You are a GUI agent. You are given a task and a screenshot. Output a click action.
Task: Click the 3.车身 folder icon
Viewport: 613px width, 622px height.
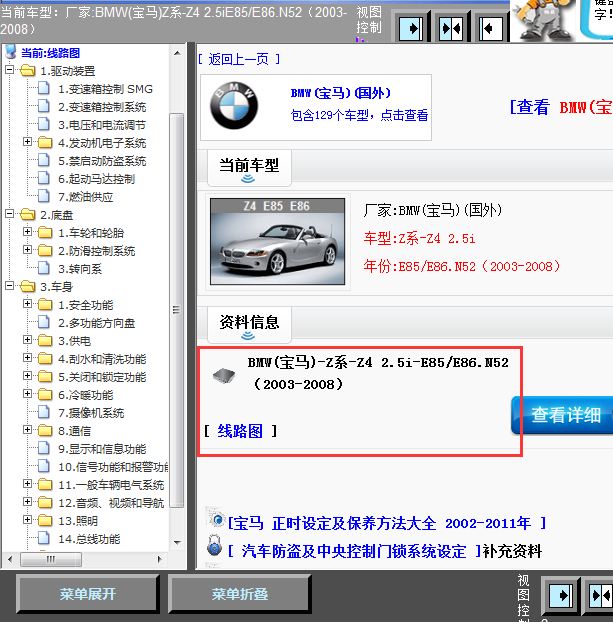tap(27, 286)
